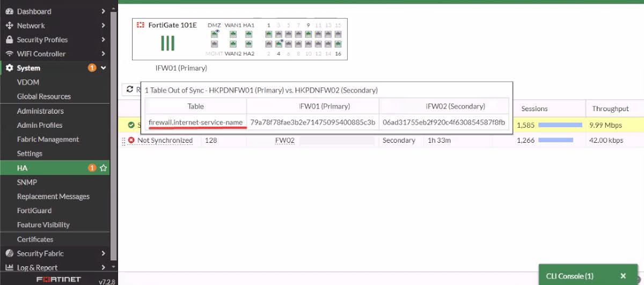Click port 16 on the FortiGate faceplate
This screenshot has height=285, width=644.
(x=338, y=44)
